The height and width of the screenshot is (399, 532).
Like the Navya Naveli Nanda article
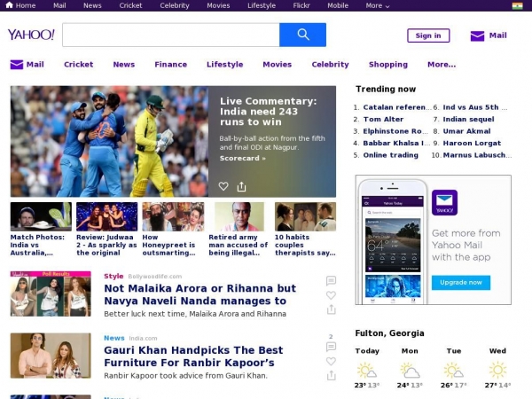pyautogui.click(x=331, y=295)
